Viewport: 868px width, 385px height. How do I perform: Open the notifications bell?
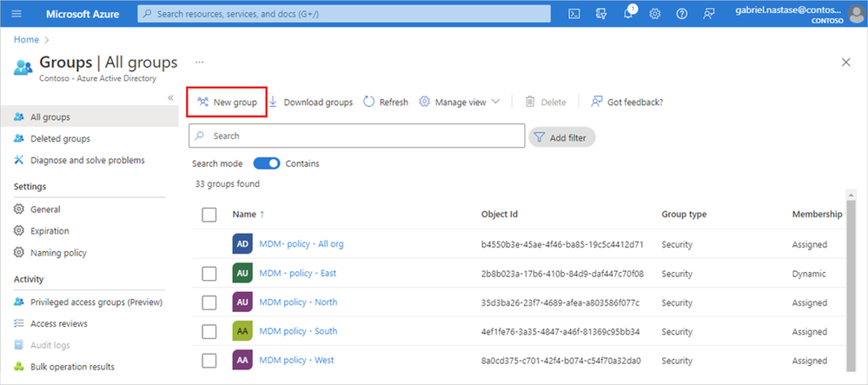(628, 14)
